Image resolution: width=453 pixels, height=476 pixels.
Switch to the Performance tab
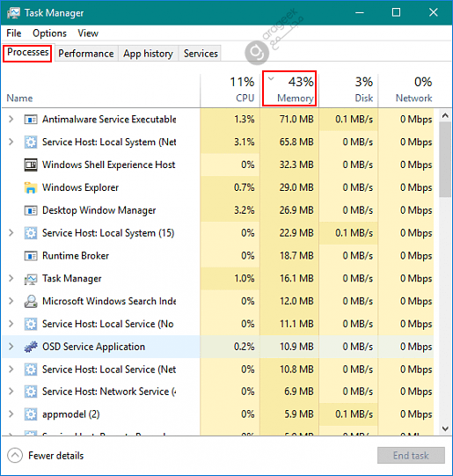click(86, 54)
